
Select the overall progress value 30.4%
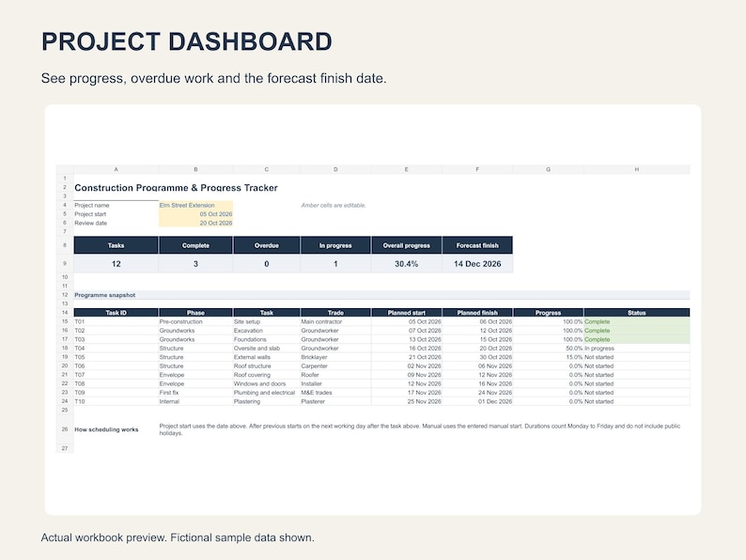[x=406, y=264]
